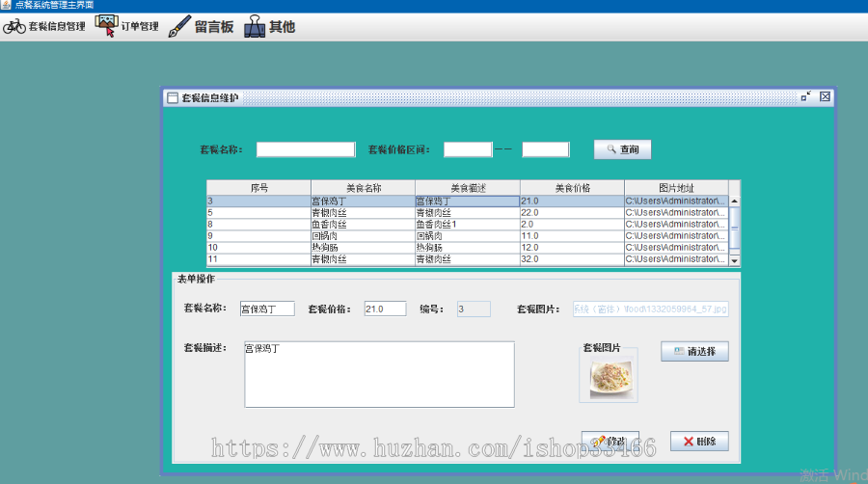Open the 其他 menu

tap(282, 27)
